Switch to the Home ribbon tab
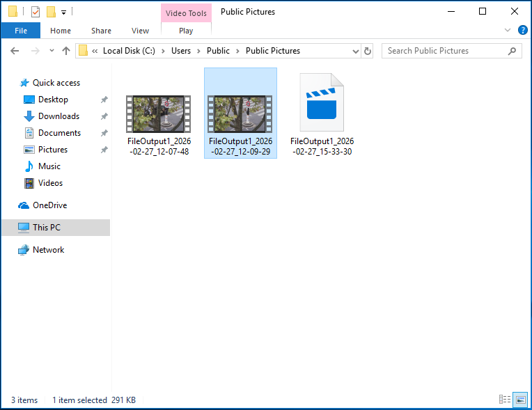This screenshot has height=410, width=532. tap(61, 31)
